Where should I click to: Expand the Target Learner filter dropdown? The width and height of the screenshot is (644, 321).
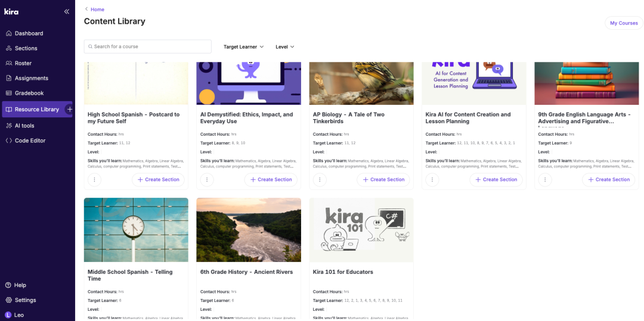click(x=243, y=46)
